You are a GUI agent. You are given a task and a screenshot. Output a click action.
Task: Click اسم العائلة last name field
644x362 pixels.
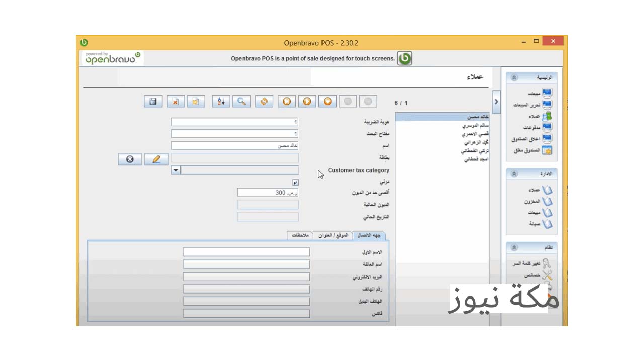coord(247,264)
